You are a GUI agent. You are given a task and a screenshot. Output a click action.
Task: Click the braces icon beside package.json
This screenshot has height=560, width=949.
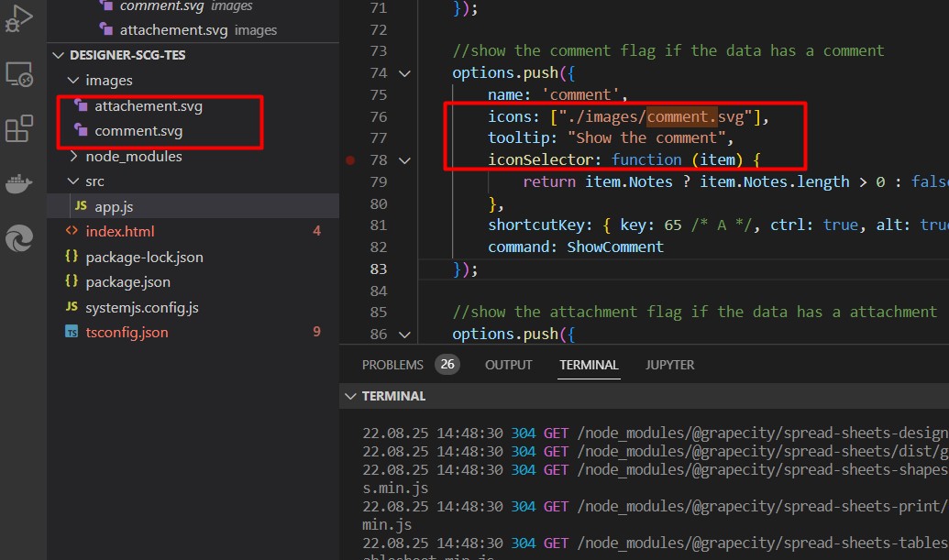[72, 282]
